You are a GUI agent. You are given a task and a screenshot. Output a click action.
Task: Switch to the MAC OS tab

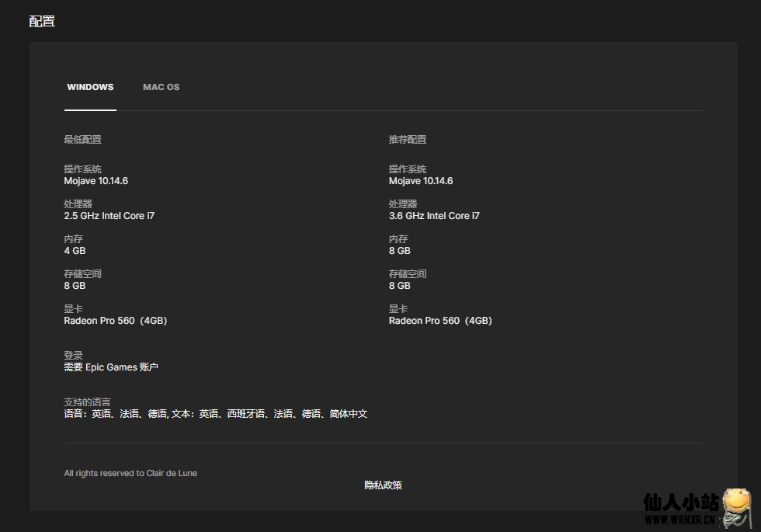pos(161,87)
